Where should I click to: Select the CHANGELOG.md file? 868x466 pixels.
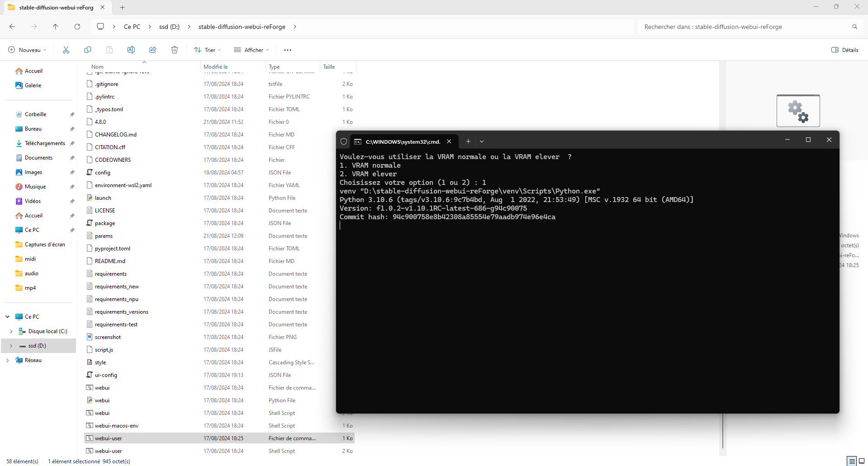[x=116, y=135]
